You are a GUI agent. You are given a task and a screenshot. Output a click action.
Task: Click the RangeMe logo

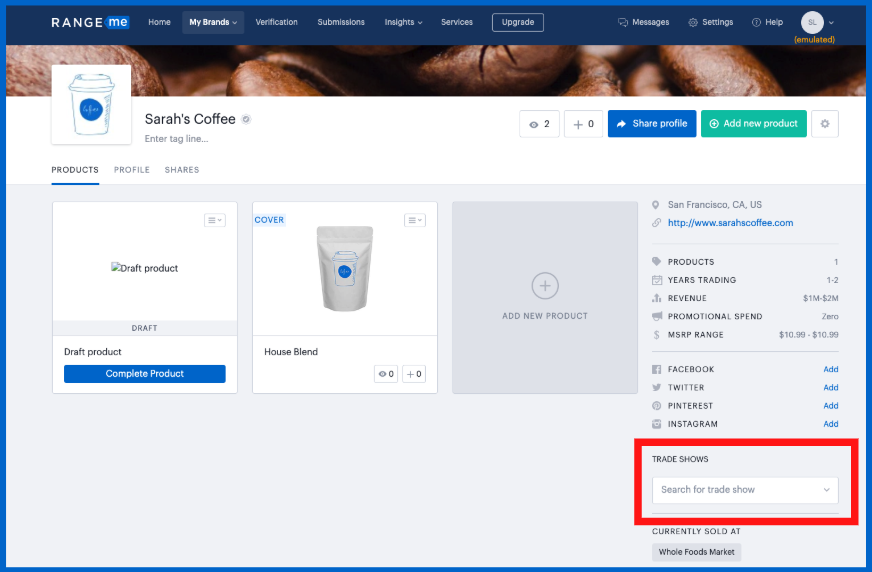click(x=90, y=22)
